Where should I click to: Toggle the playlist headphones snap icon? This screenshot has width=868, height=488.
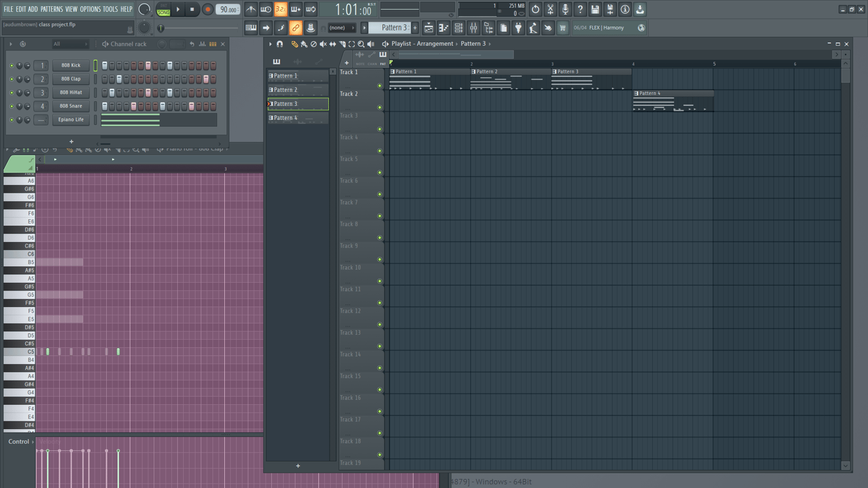click(x=280, y=44)
